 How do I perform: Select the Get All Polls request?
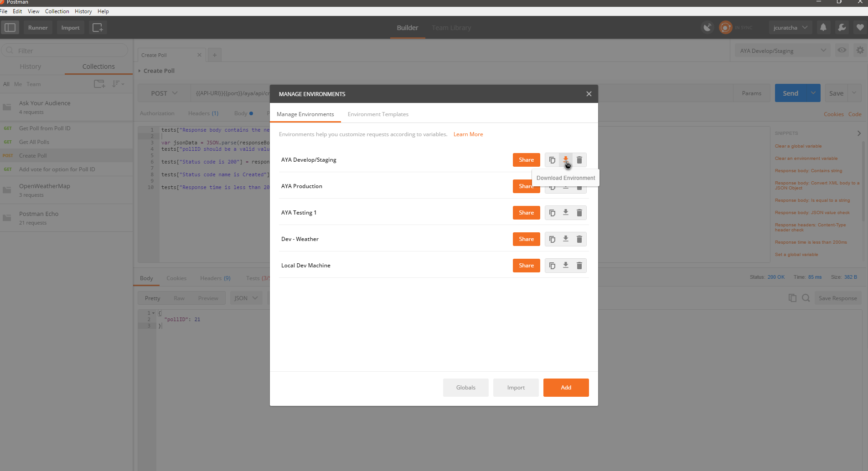(66, 142)
